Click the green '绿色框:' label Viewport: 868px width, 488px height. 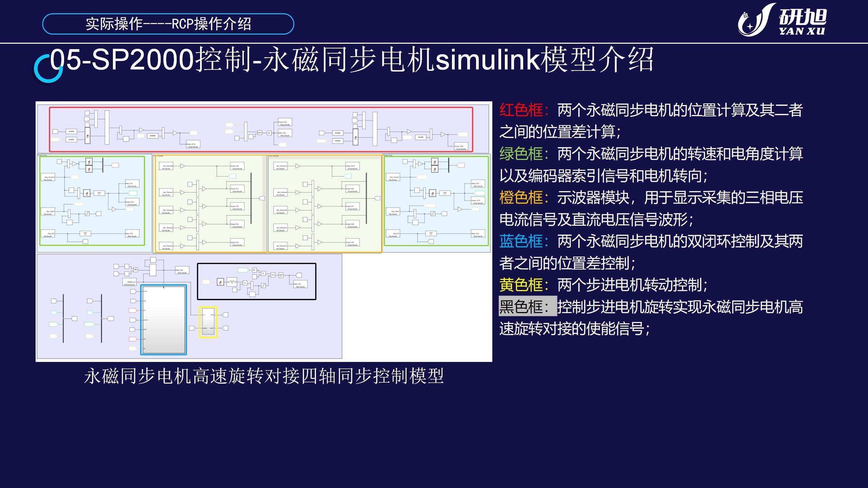[x=524, y=154]
